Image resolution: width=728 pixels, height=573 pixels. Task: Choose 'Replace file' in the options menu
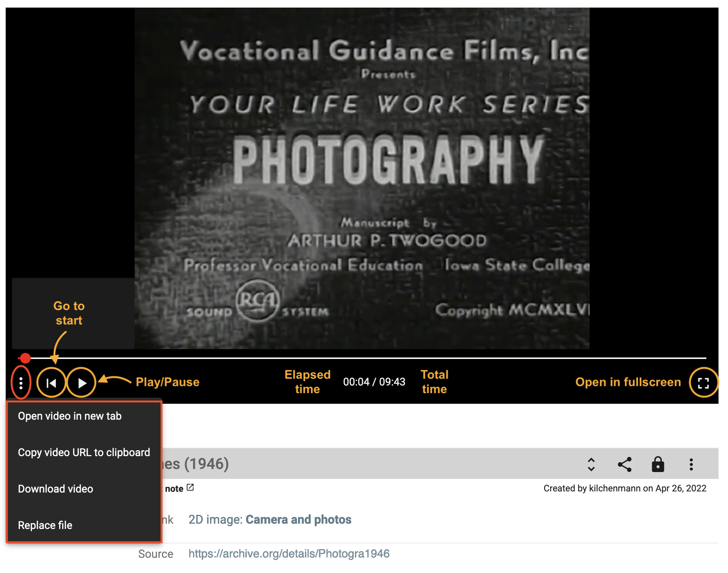tap(45, 525)
